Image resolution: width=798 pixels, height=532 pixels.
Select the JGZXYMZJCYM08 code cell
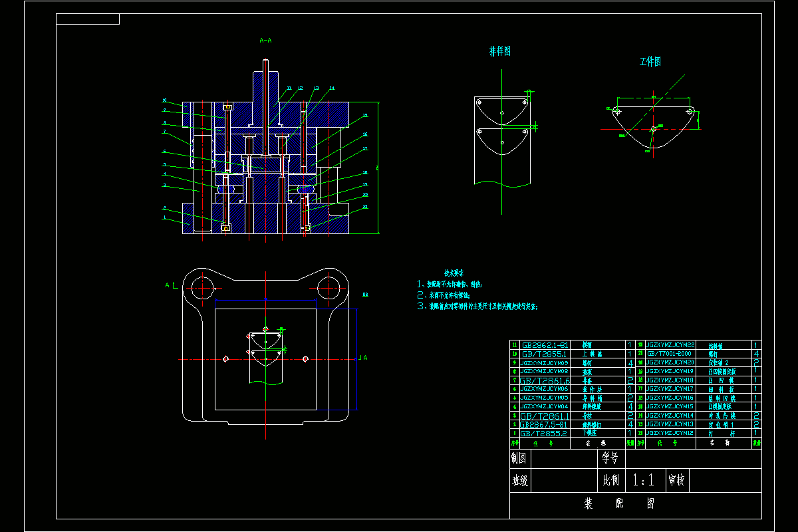[544, 372]
